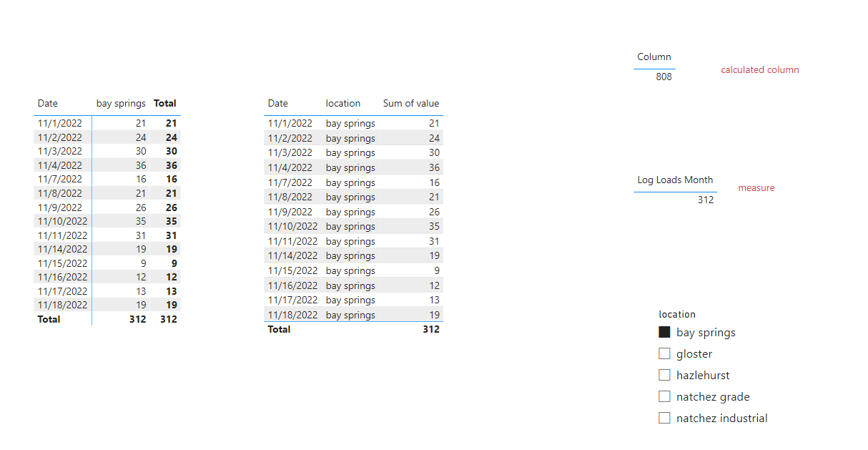
Task: Select 11/7/2022 in the middle table
Action: click(290, 182)
